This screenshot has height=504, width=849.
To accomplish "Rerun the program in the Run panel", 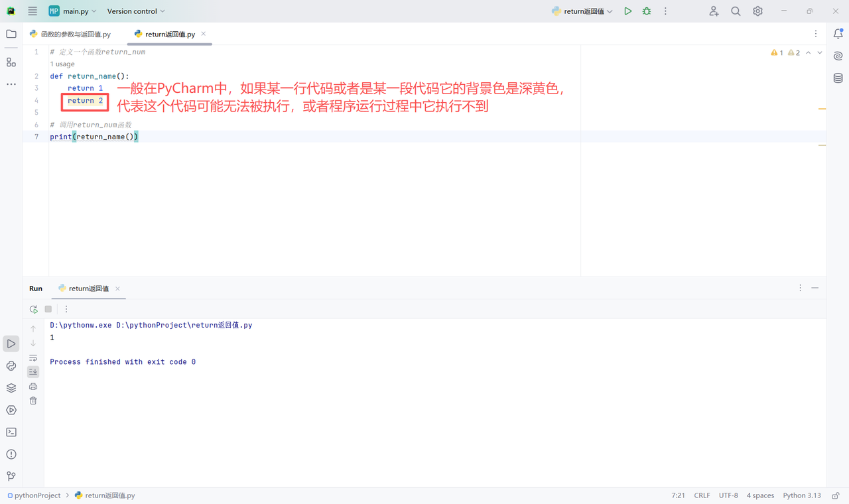I will pyautogui.click(x=33, y=309).
